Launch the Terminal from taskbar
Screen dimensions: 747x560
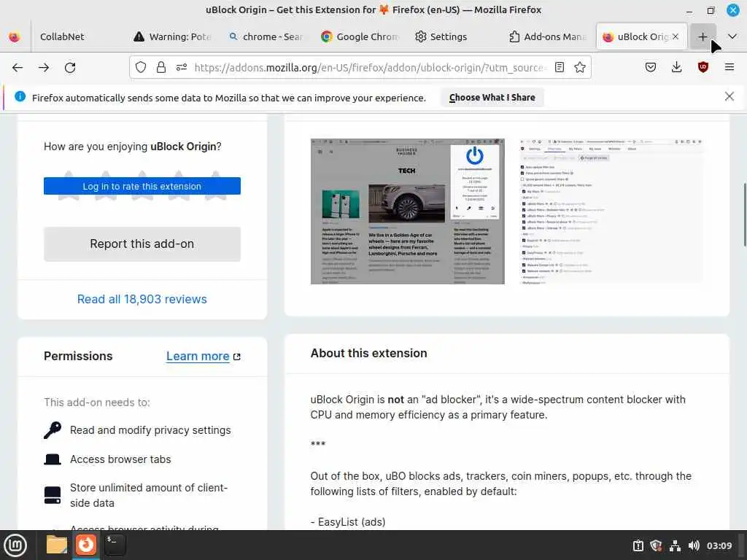tap(115, 545)
